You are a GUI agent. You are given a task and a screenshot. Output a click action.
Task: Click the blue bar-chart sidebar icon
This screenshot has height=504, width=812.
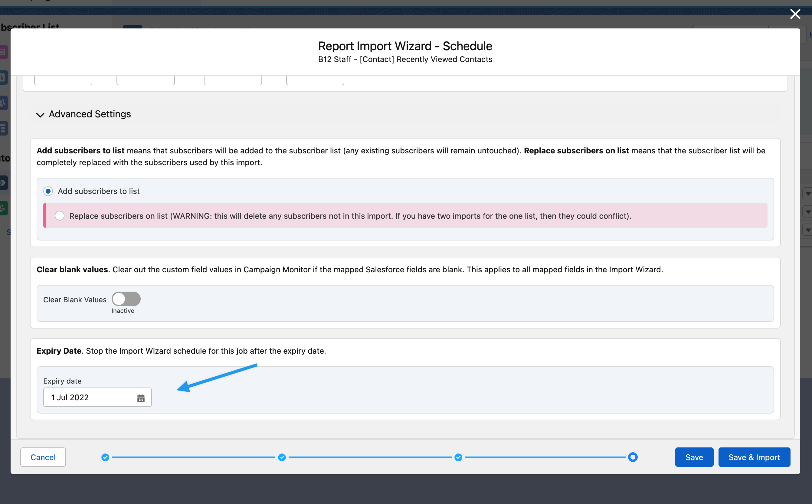[x=3, y=78]
